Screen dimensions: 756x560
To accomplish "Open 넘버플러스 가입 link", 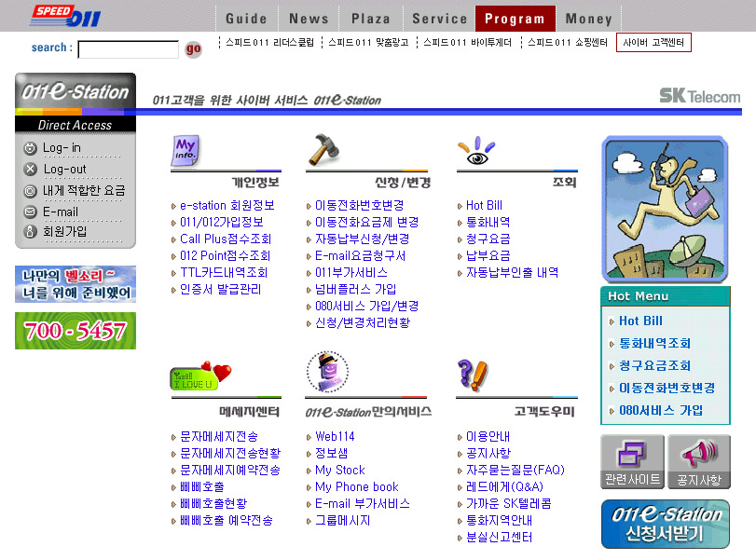I will (355, 290).
